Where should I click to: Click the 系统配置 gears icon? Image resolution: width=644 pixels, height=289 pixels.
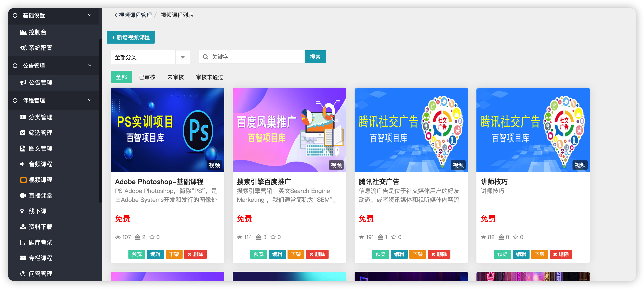(23, 48)
